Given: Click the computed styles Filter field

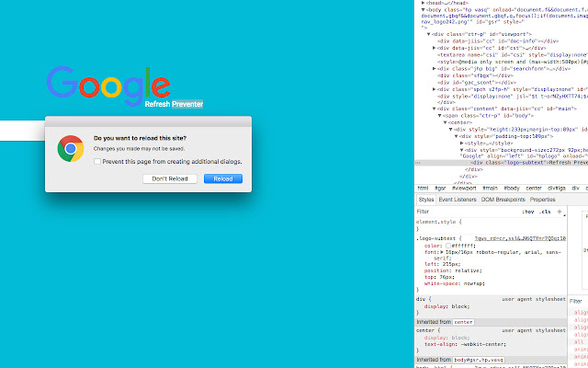Looking at the screenshot, I should click(x=578, y=301).
